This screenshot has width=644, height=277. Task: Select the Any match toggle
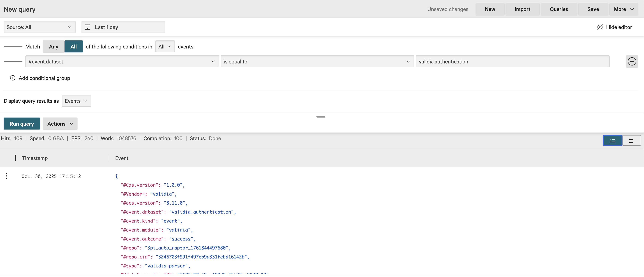pos(53,47)
